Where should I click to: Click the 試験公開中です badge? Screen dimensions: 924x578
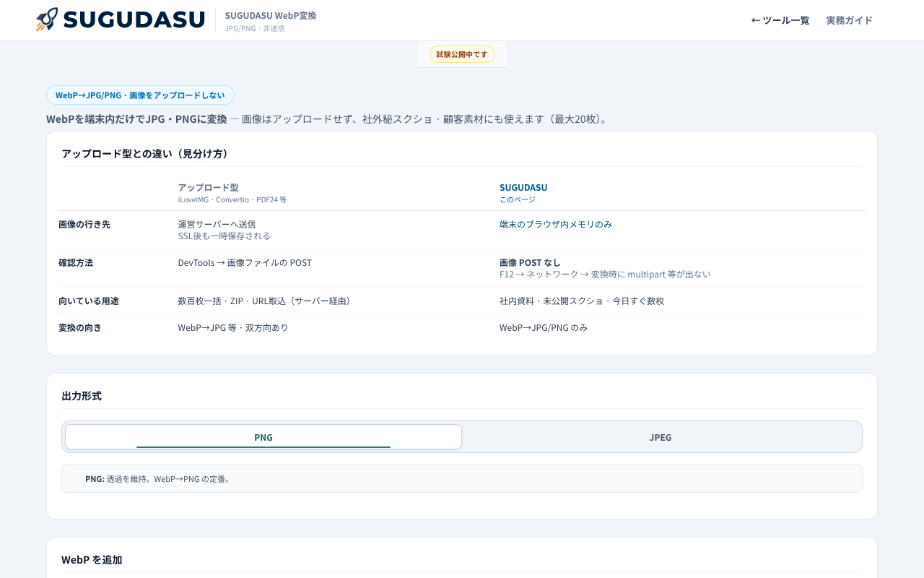tap(462, 54)
